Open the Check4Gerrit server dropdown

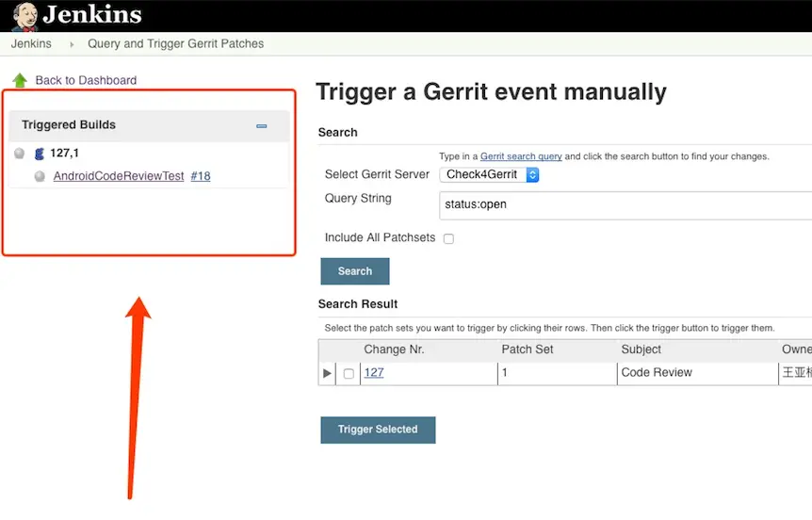[490, 174]
